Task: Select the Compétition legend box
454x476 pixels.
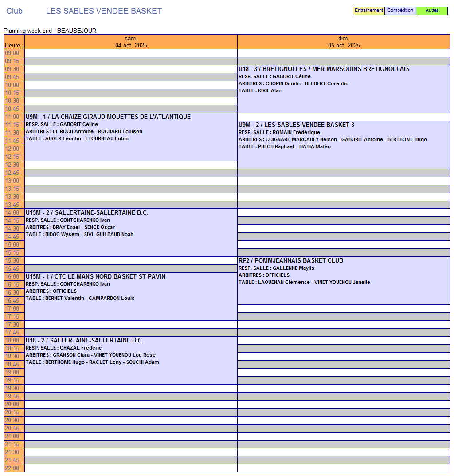Action: coord(400,11)
